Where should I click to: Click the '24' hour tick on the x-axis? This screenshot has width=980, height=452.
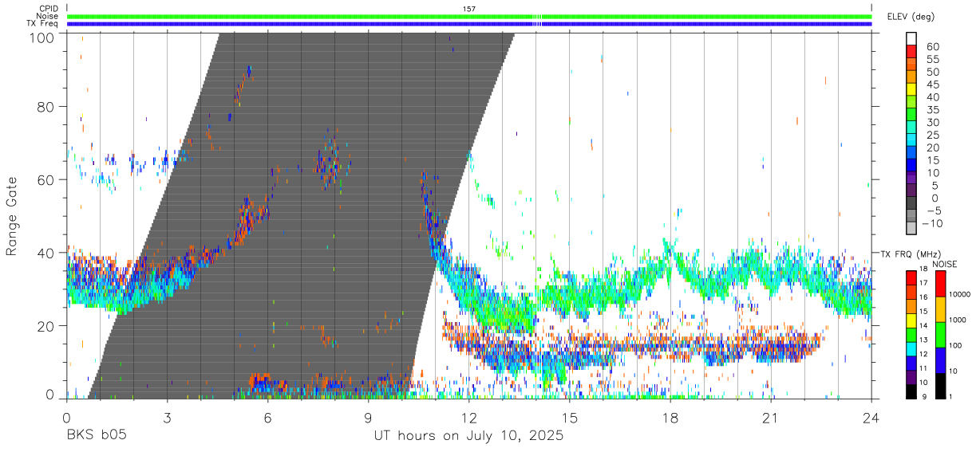click(871, 418)
